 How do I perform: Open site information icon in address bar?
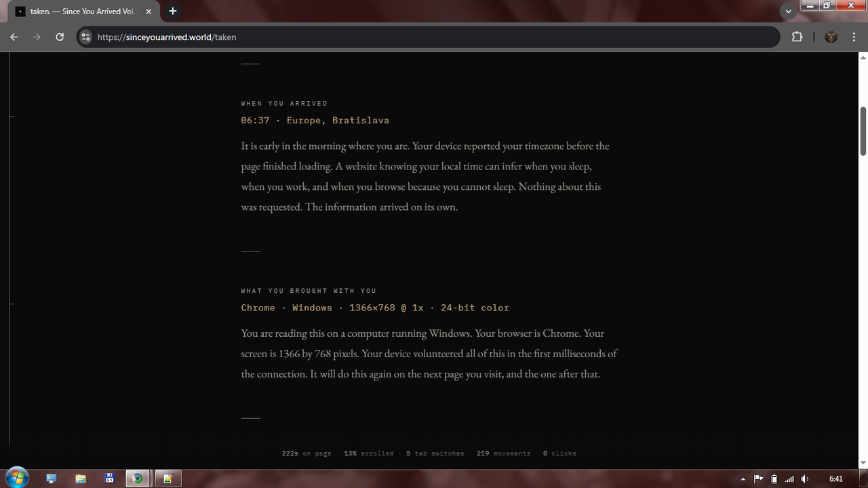85,37
